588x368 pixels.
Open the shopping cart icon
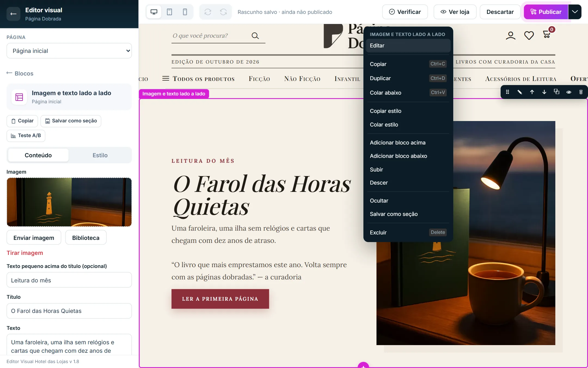coord(547,34)
